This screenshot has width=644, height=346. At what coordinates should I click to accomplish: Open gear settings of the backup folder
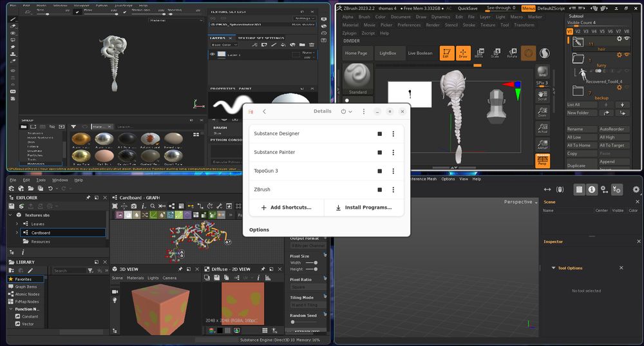(619, 87)
